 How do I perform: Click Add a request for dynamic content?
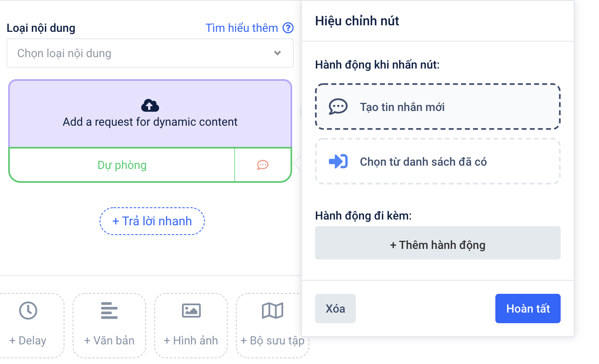pos(150,122)
